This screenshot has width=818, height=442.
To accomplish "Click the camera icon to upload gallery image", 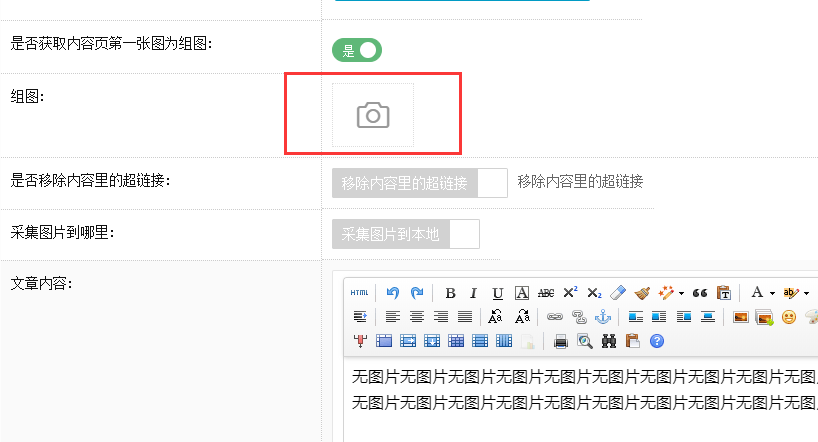I will point(373,115).
